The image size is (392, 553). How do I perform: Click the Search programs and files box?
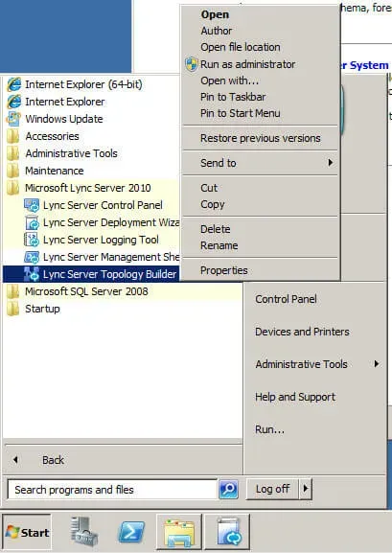(x=112, y=490)
